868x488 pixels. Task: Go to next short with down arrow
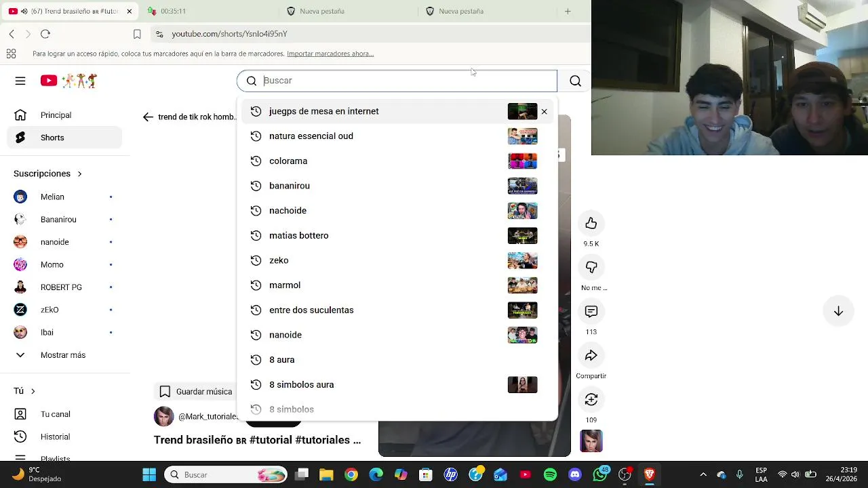[838, 311]
